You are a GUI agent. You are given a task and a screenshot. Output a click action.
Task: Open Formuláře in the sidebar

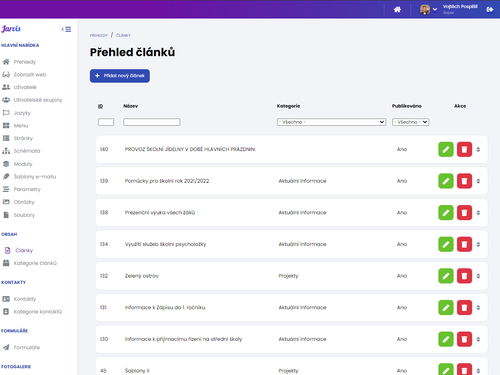27,347
